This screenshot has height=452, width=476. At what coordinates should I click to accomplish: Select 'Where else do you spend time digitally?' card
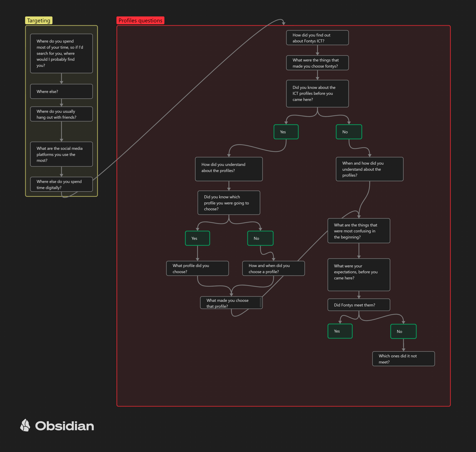click(61, 184)
